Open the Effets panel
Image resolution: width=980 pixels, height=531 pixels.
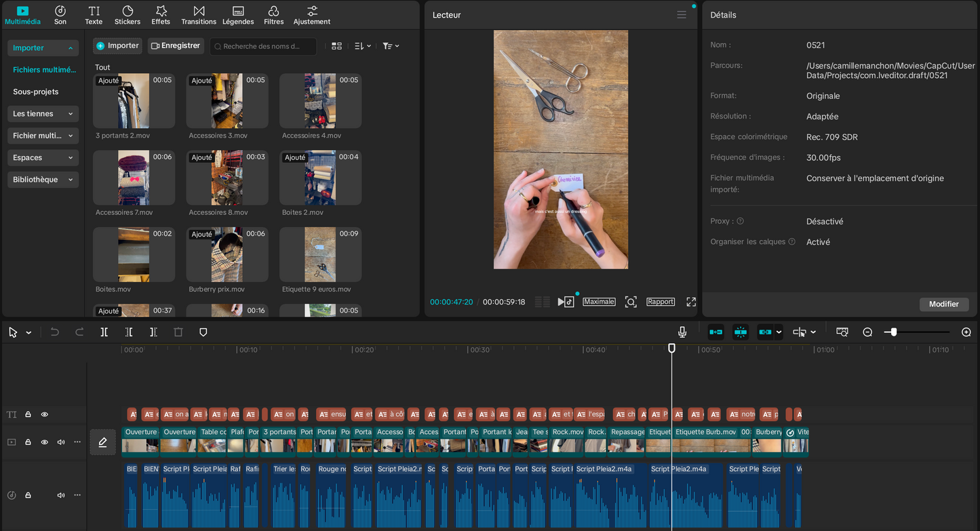pos(161,15)
